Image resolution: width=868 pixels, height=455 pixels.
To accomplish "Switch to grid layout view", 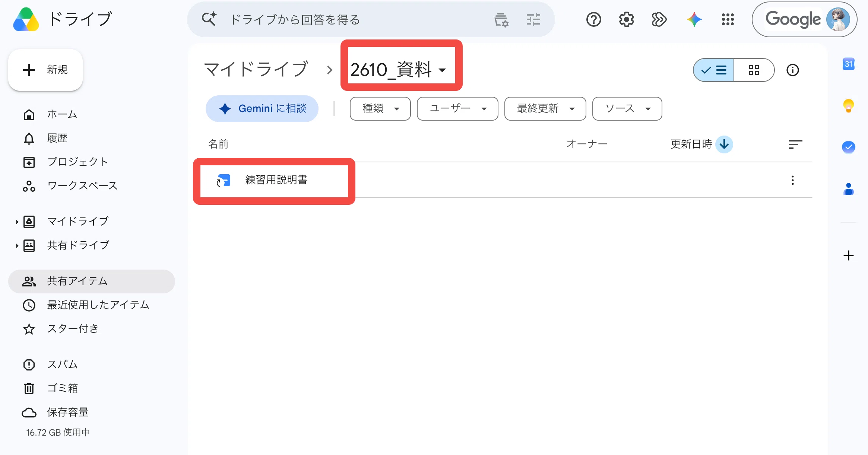I will [x=754, y=70].
